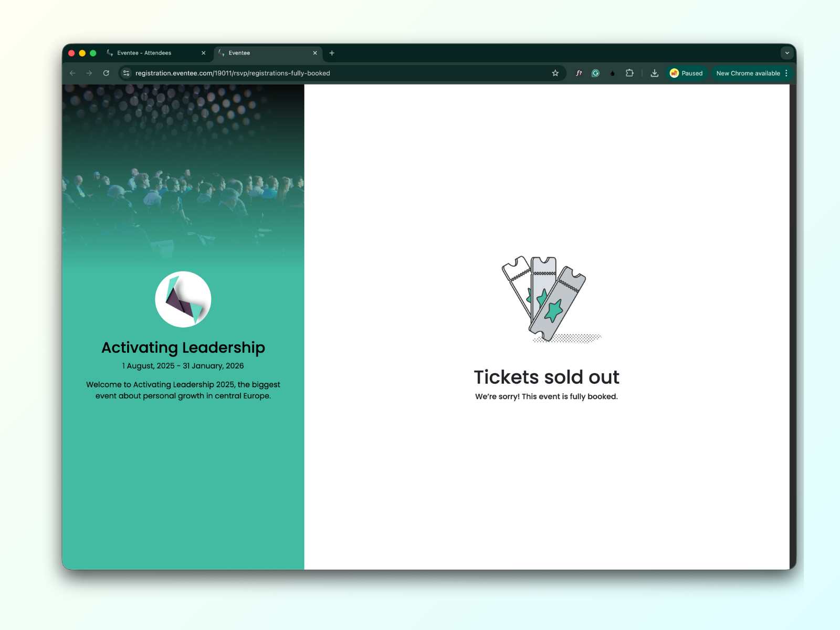Switch to the Eventee - Attendees tab
This screenshot has height=630, width=840.
[151, 53]
